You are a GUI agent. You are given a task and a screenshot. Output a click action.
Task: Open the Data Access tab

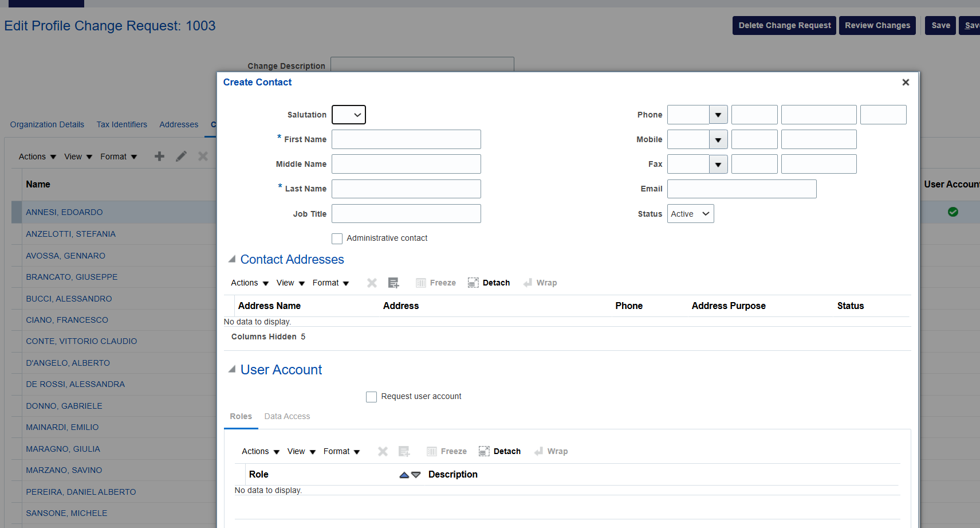point(287,416)
